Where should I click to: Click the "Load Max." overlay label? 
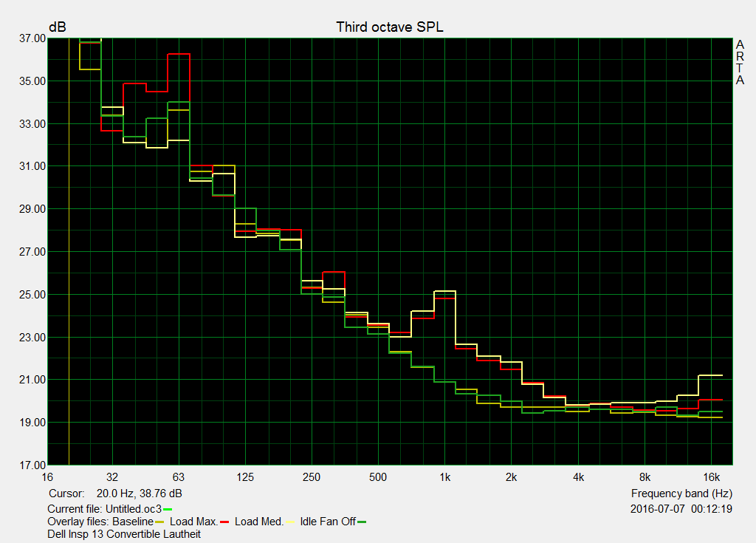click(x=194, y=522)
